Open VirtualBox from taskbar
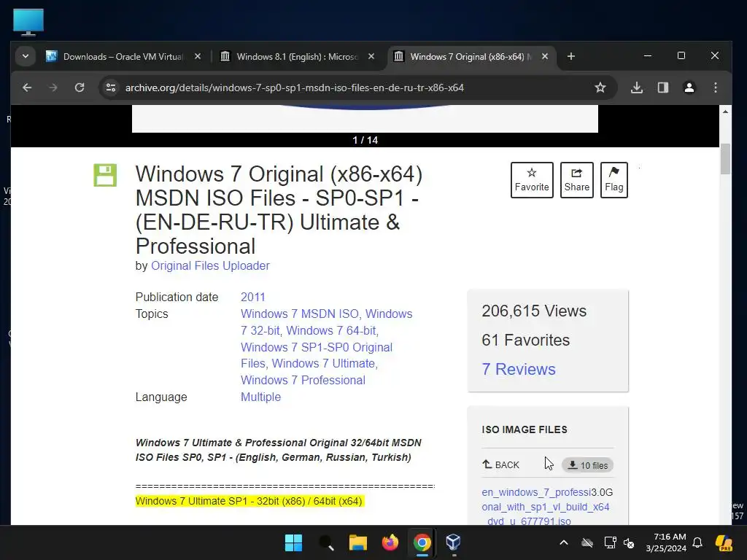This screenshot has height=560, width=747. 454,542
